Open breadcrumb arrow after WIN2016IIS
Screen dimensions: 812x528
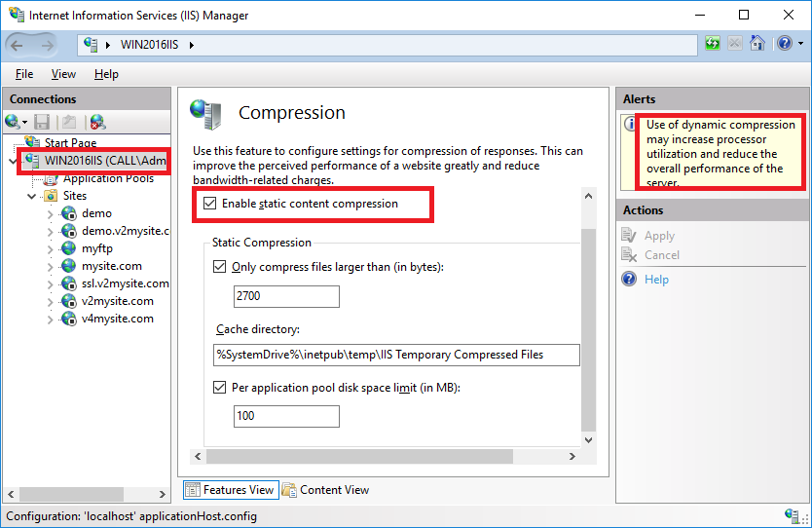coord(192,45)
